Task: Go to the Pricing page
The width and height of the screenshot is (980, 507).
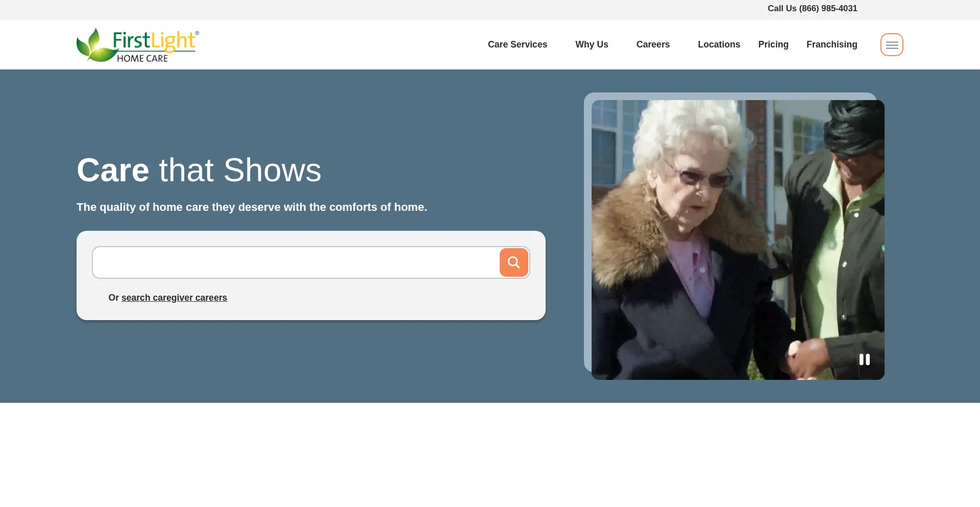Action: (x=773, y=44)
